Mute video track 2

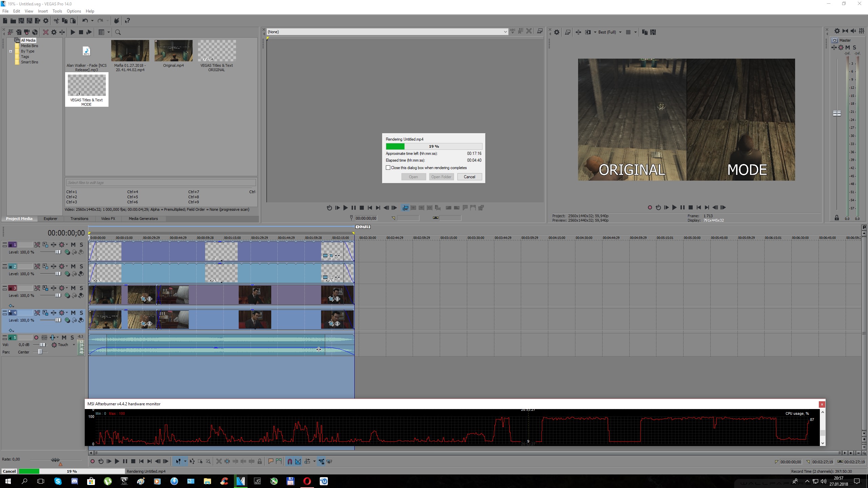tap(73, 266)
